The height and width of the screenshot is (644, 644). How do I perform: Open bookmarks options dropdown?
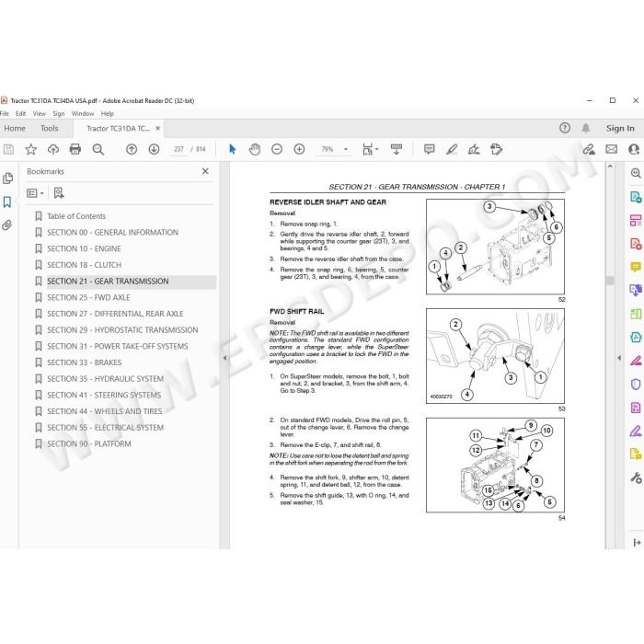point(35,193)
